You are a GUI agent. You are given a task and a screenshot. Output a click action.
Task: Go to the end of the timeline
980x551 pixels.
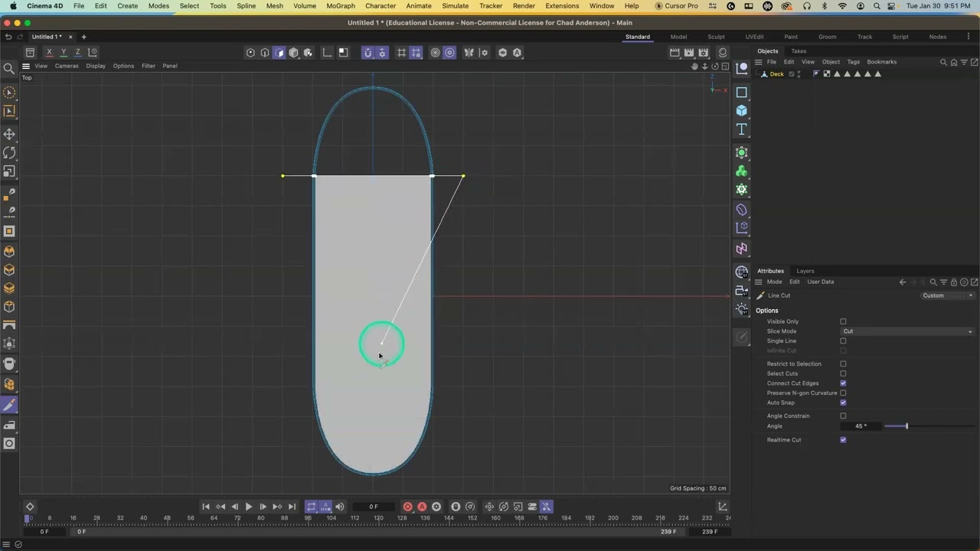(x=292, y=507)
